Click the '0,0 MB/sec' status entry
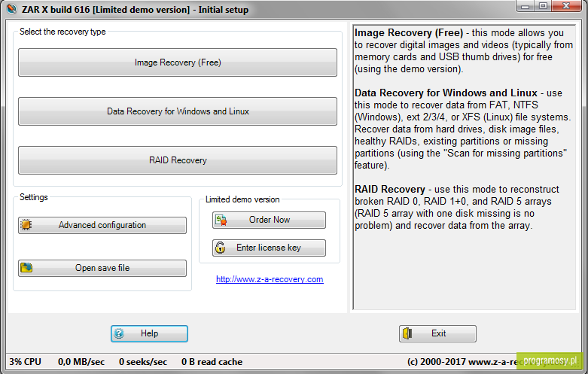 click(x=81, y=362)
